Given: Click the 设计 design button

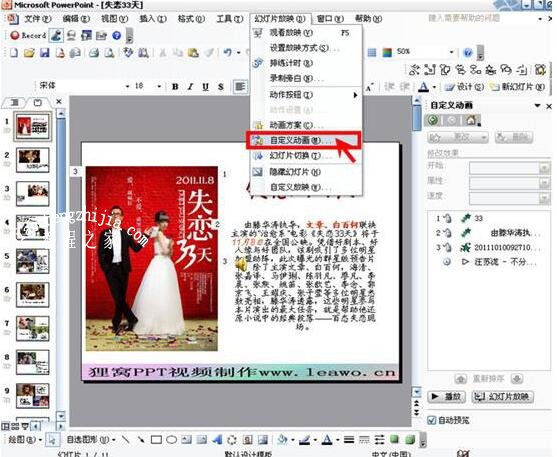Looking at the screenshot, I should click(465, 87).
